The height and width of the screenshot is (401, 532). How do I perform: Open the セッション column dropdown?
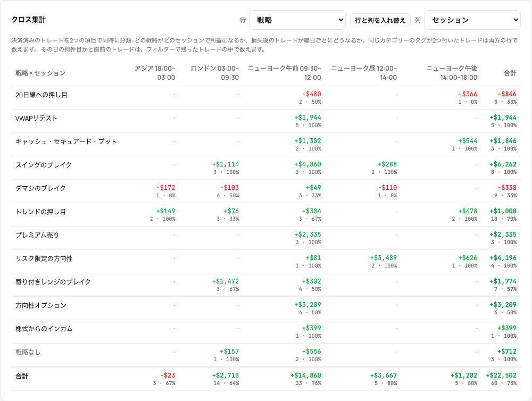[x=472, y=20]
